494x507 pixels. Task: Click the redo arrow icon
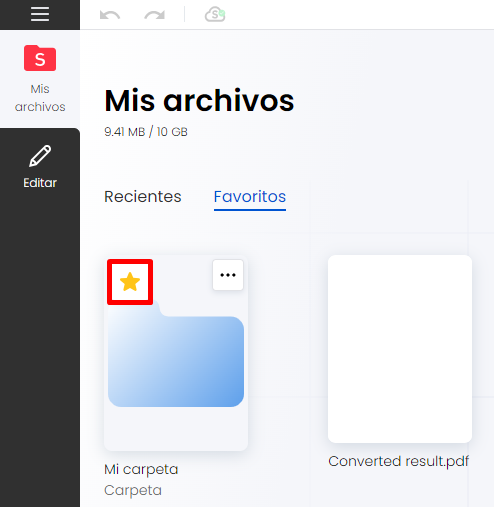[x=154, y=15]
